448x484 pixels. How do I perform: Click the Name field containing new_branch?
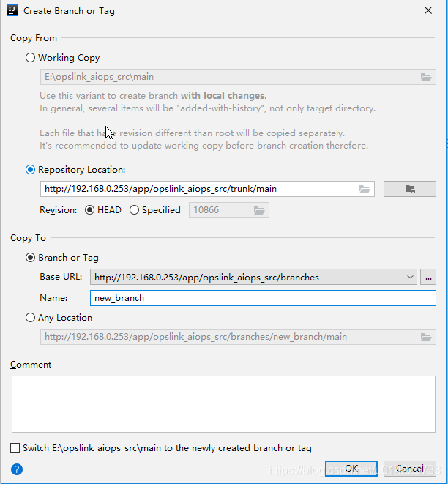[263, 298]
